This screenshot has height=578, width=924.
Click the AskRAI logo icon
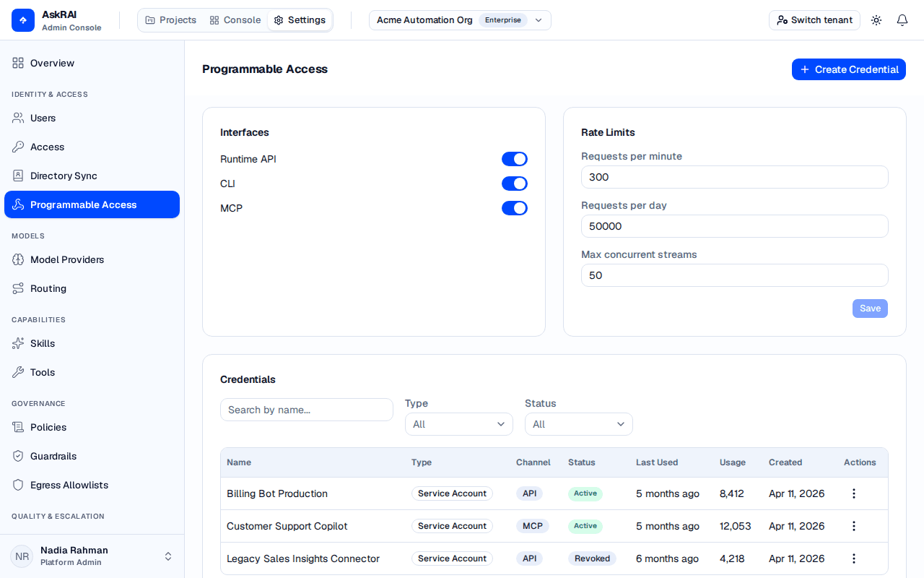click(x=23, y=20)
